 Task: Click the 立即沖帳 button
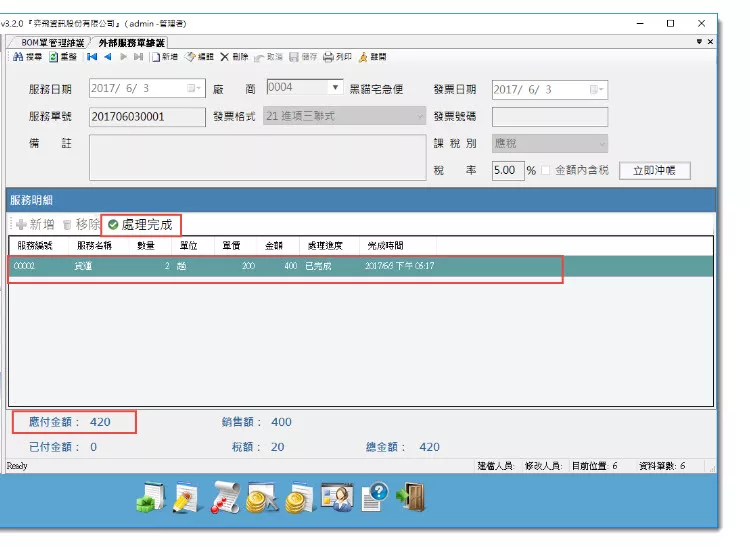[x=654, y=171]
